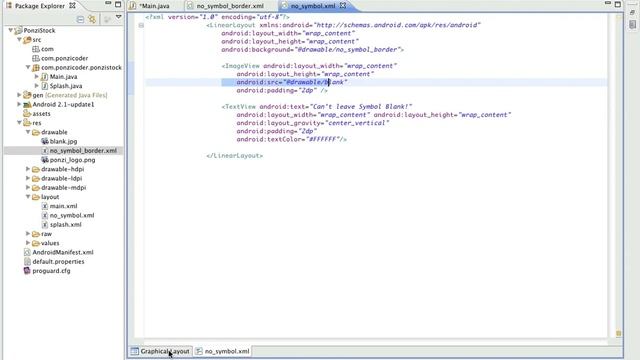Collapse the drawable folder arrow

click(28, 132)
